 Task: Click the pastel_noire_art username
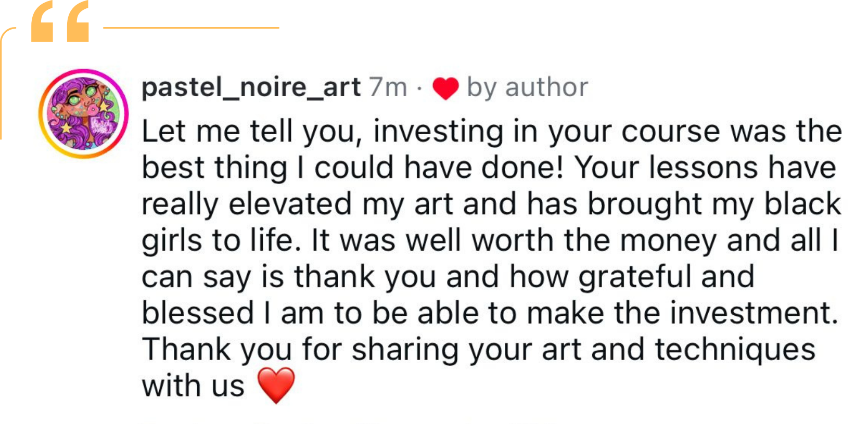click(251, 87)
